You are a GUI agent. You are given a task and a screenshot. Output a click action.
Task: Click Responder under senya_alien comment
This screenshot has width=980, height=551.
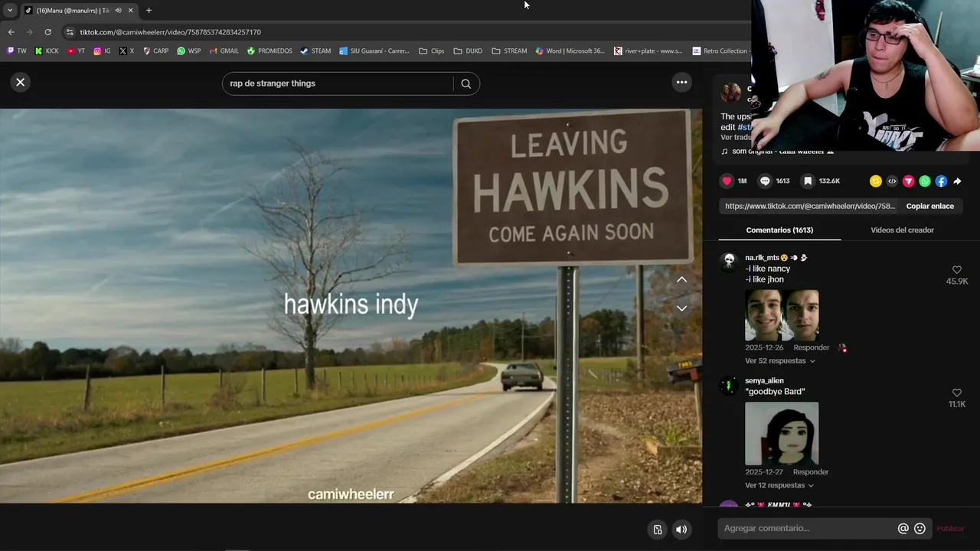[x=811, y=472]
